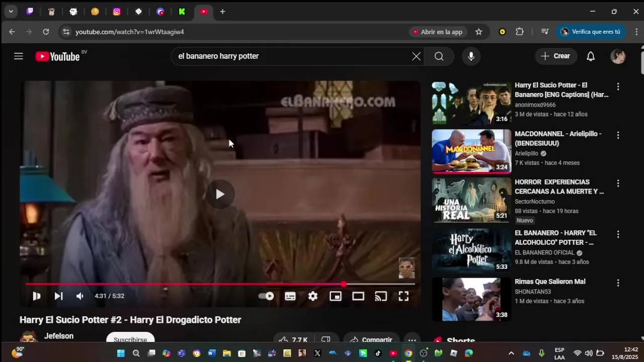This screenshot has width=644, height=362.
Task: Skip to next video in player
Action: [58, 296]
